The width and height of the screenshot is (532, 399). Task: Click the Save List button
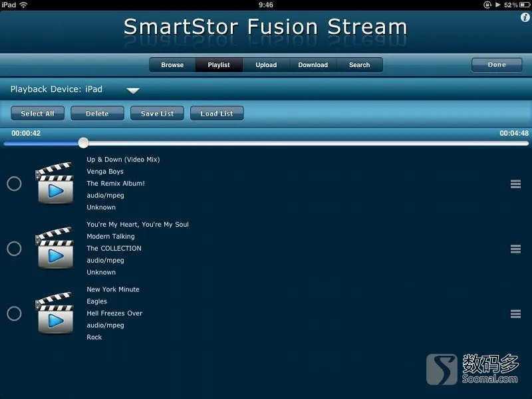tap(157, 113)
